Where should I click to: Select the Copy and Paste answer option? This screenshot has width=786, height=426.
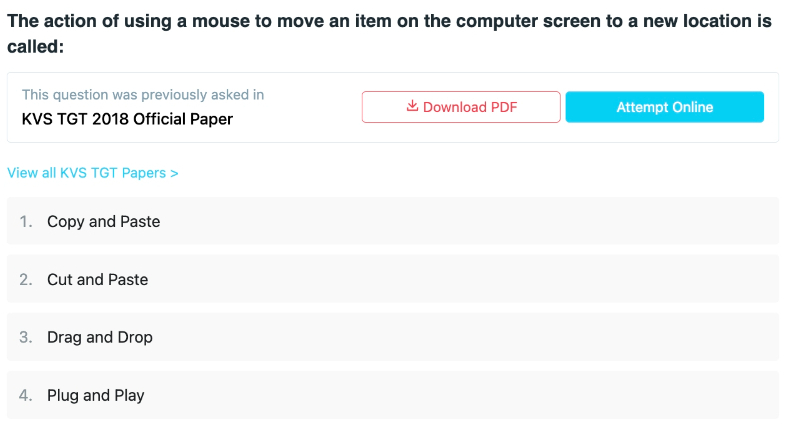coord(393,221)
